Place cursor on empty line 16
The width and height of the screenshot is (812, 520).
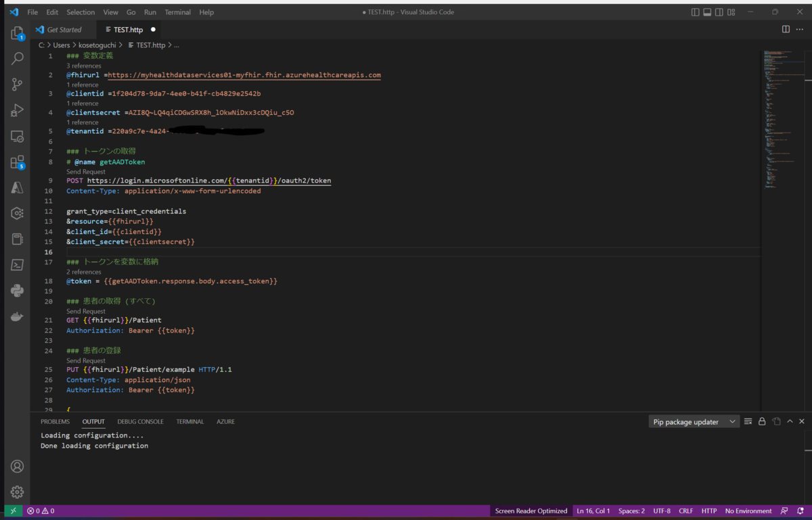pos(413,252)
